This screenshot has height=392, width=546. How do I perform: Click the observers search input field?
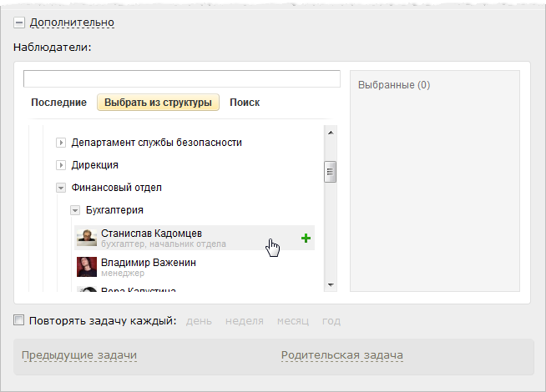[181, 79]
